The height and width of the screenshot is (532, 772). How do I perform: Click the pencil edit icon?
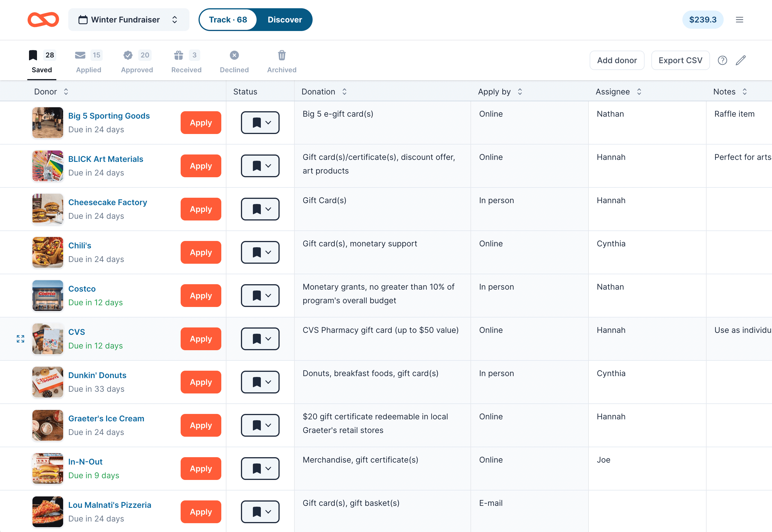(x=741, y=60)
